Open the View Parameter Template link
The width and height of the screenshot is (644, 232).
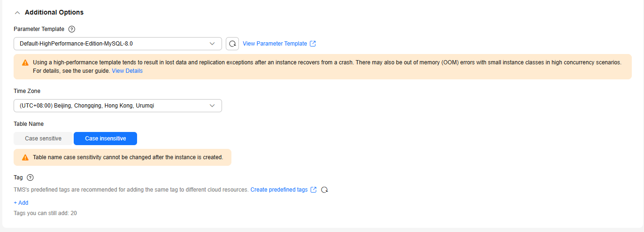(x=275, y=44)
